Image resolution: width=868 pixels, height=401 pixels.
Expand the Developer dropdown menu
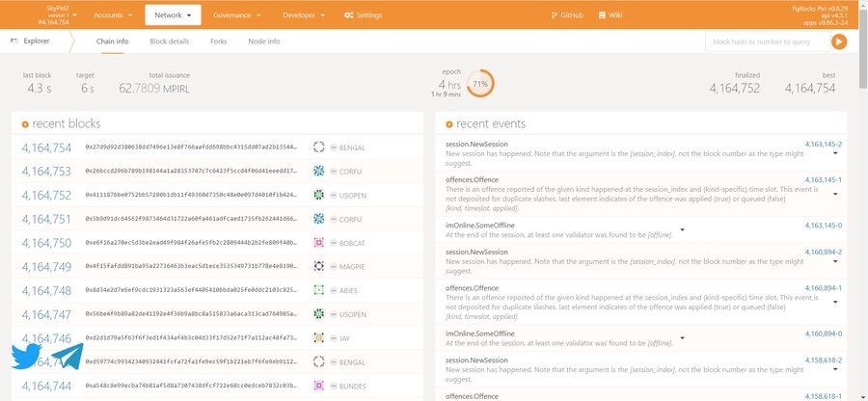tap(305, 15)
